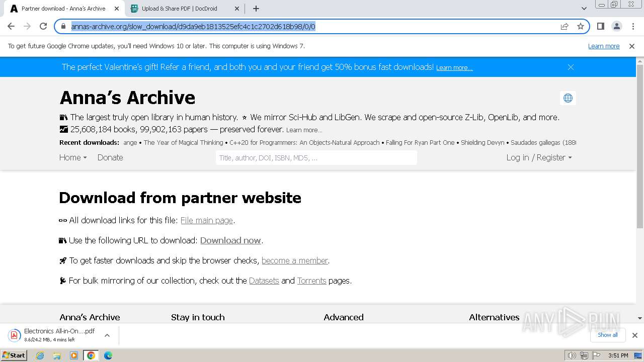This screenshot has height=362, width=644.
Task: Launch Internet Explorer from the taskbar
Action: tap(40, 355)
